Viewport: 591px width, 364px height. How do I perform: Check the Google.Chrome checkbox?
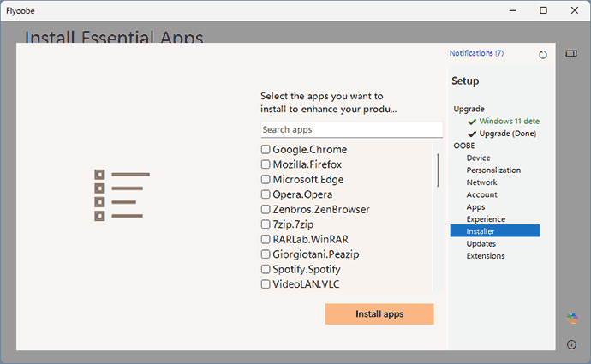[266, 150]
